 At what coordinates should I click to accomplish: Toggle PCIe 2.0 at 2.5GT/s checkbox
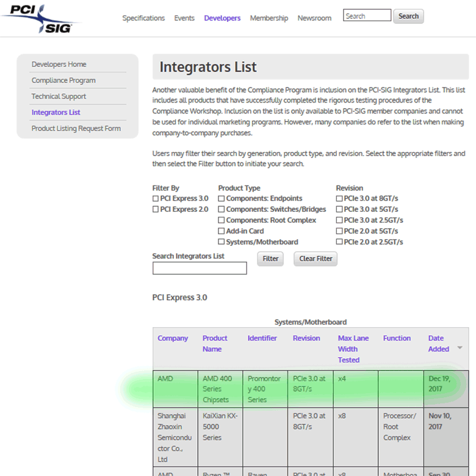[339, 242]
